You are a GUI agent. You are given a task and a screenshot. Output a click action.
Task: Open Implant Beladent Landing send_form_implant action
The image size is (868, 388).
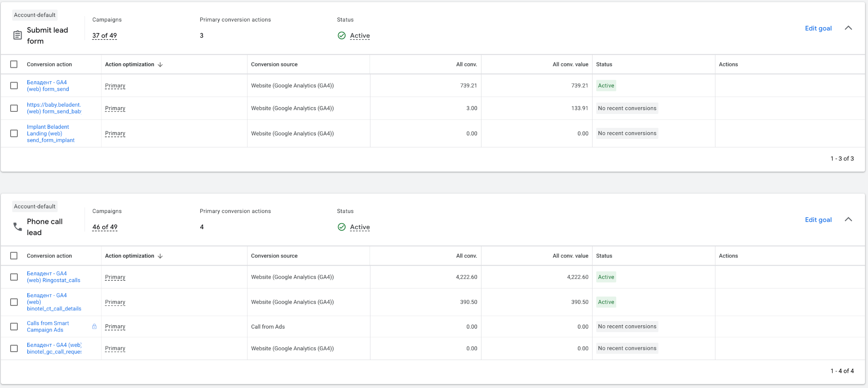(x=50, y=133)
